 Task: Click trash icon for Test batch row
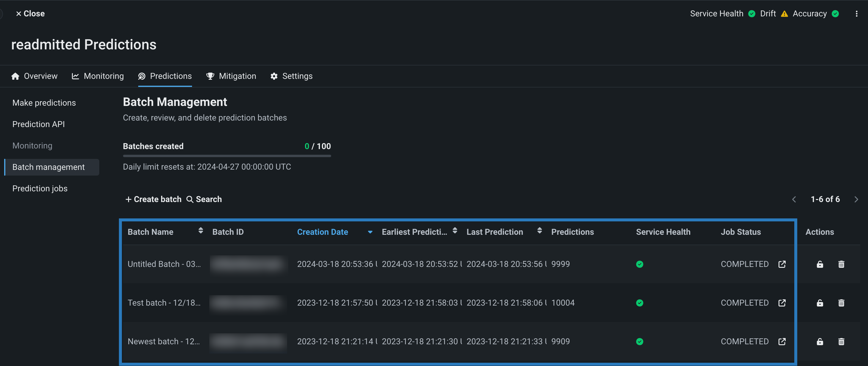pos(841,303)
